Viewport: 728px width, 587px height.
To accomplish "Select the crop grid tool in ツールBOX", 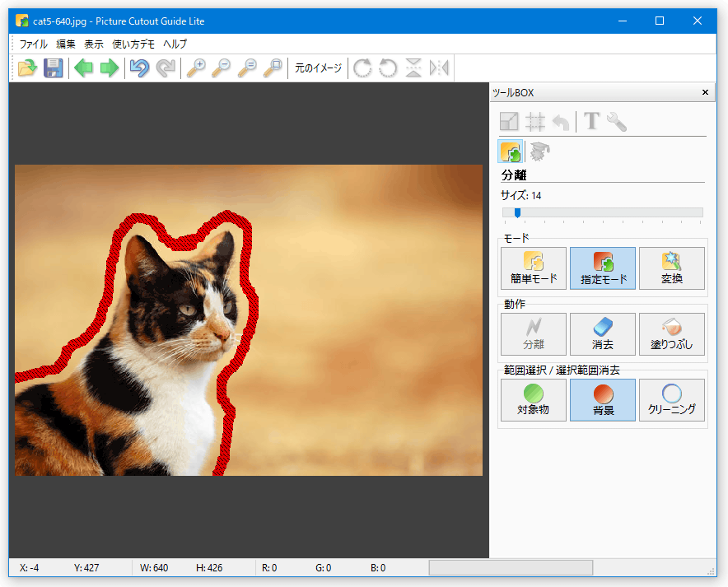I will coord(534,122).
